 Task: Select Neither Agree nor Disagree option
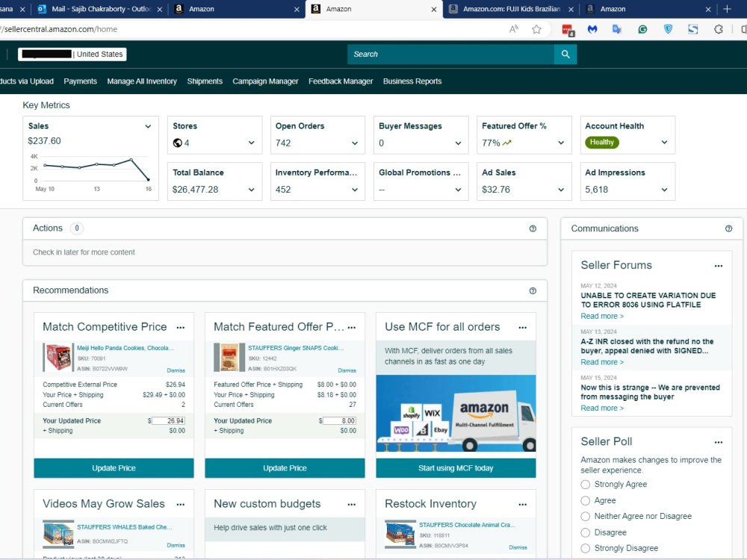(x=586, y=517)
